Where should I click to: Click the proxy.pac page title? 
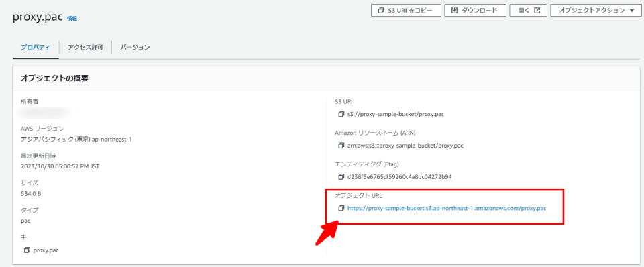point(38,17)
